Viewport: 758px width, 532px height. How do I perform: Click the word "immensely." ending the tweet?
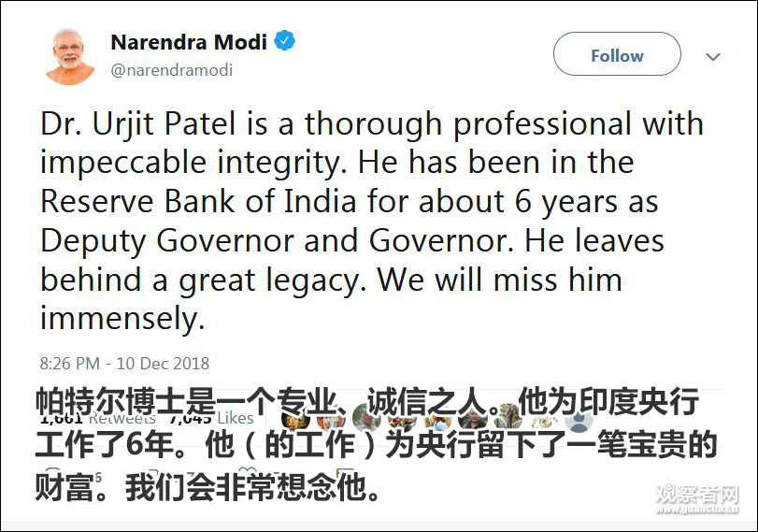(122, 319)
